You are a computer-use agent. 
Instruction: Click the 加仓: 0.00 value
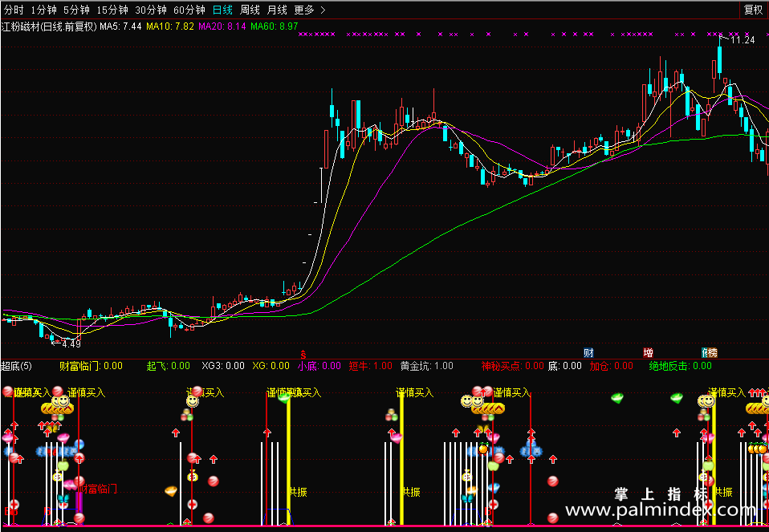click(x=611, y=366)
